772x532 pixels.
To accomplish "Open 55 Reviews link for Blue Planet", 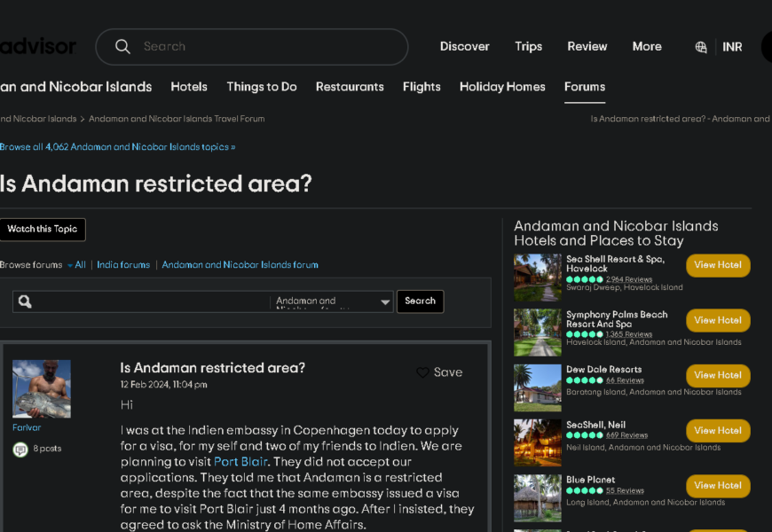I will click(625, 490).
